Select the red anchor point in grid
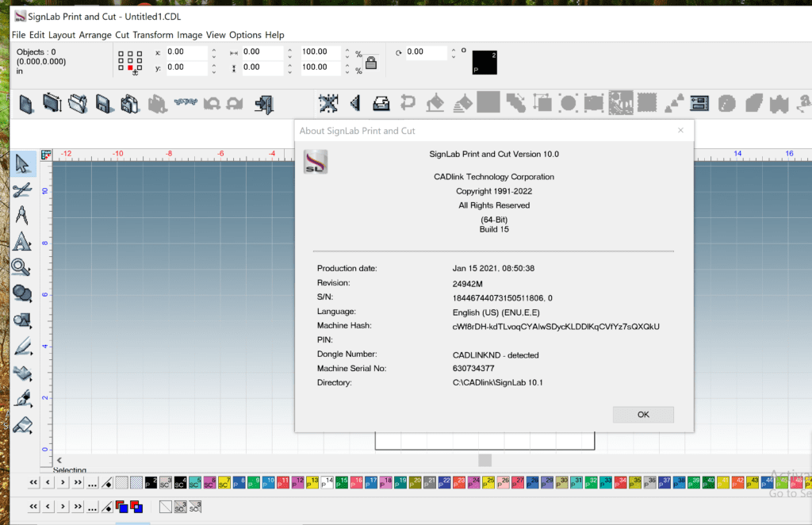Image resolution: width=812 pixels, height=525 pixels. tap(130, 67)
